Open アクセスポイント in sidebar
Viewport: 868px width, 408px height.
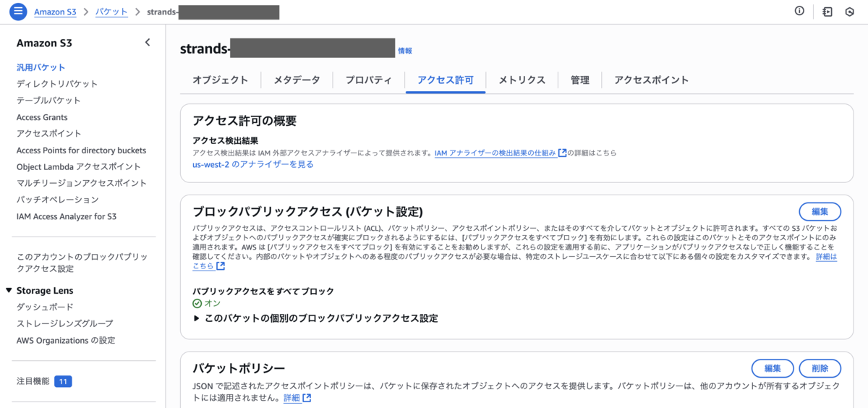tap(49, 134)
